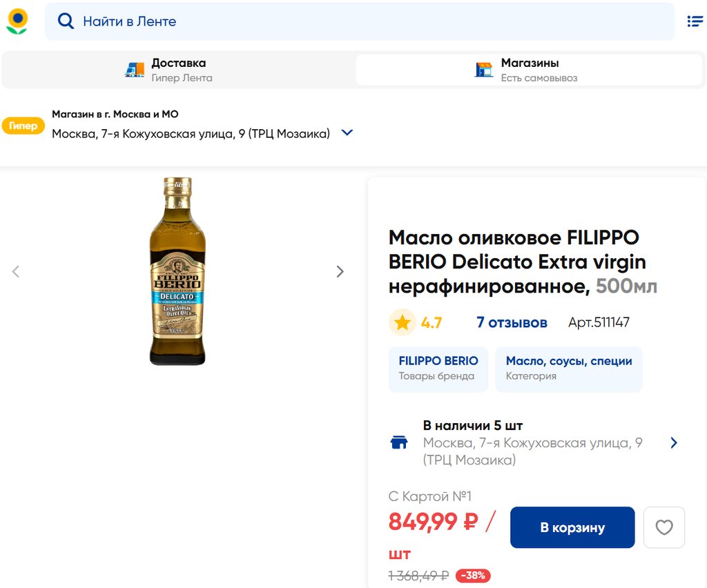Open the 7 отзывов reviews link
The height and width of the screenshot is (588, 707).
pyautogui.click(x=512, y=322)
